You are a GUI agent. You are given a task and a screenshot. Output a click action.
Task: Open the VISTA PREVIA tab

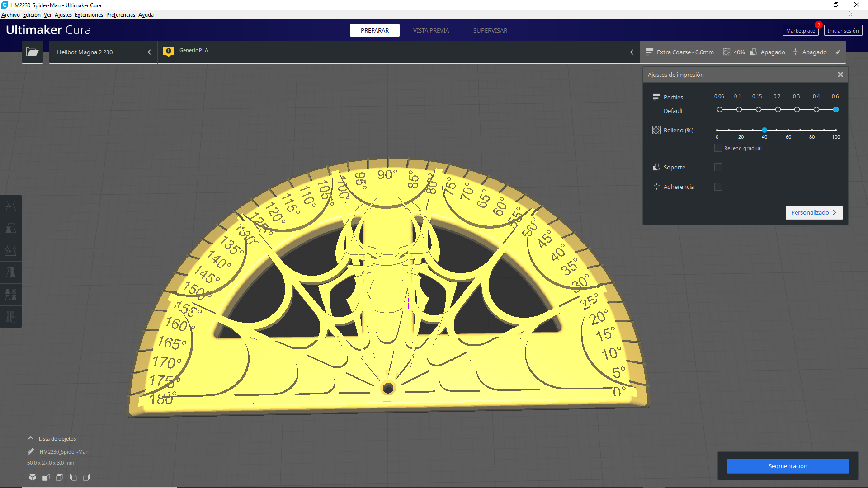tap(430, 30)
